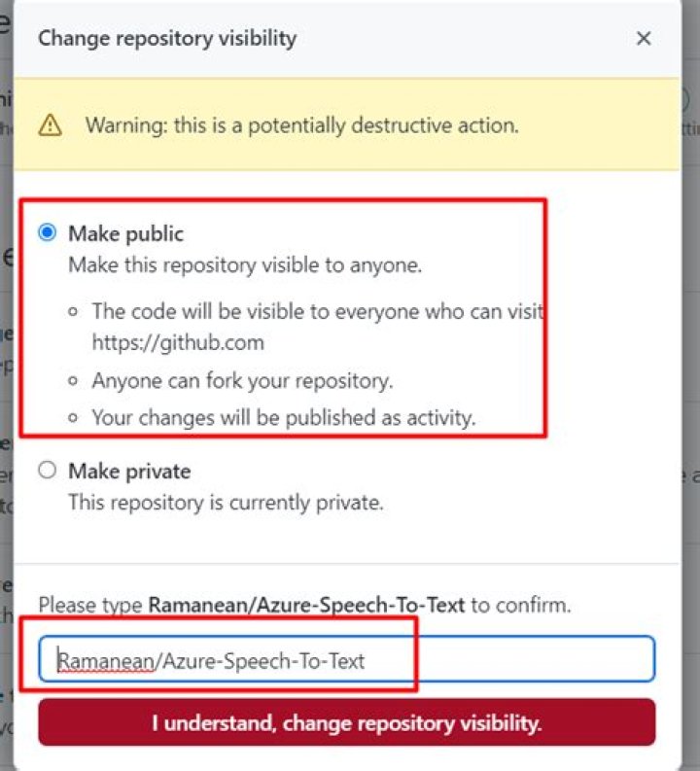Click the red-underlined word Ramanean in the input
The height and width of the screenshot is (771, 700).
click(106, 661)
